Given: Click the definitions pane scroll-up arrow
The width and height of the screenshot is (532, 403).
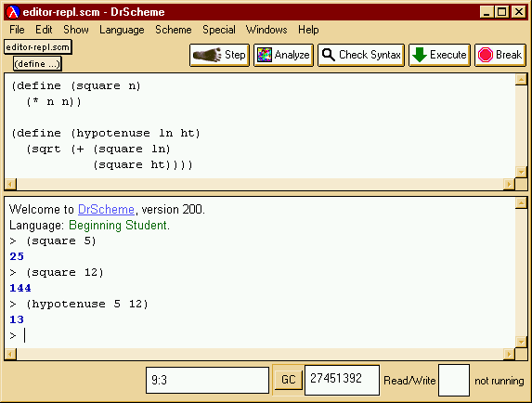Looking at the screenshot, I should tap(521, 79).
